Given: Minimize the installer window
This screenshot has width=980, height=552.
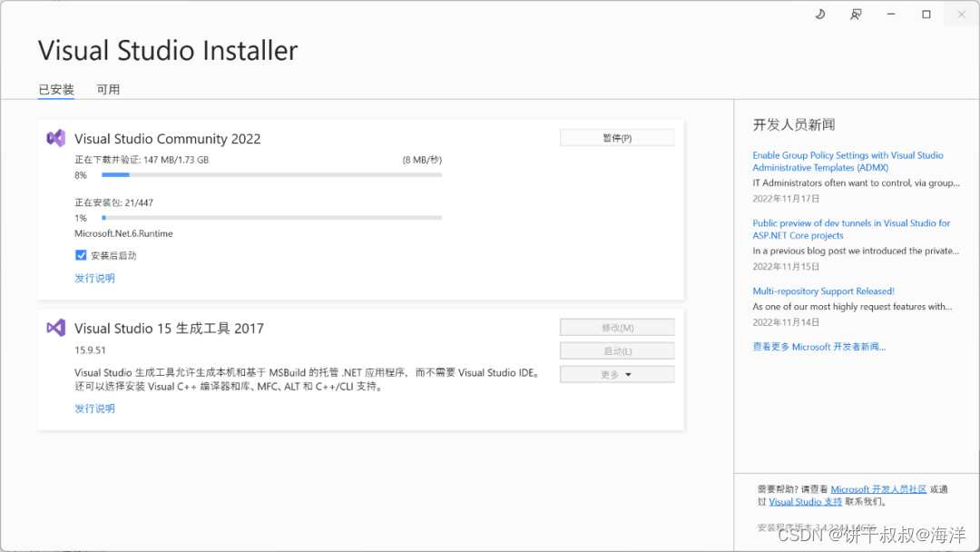Looking at the screenshot, I should click(891, 15).
